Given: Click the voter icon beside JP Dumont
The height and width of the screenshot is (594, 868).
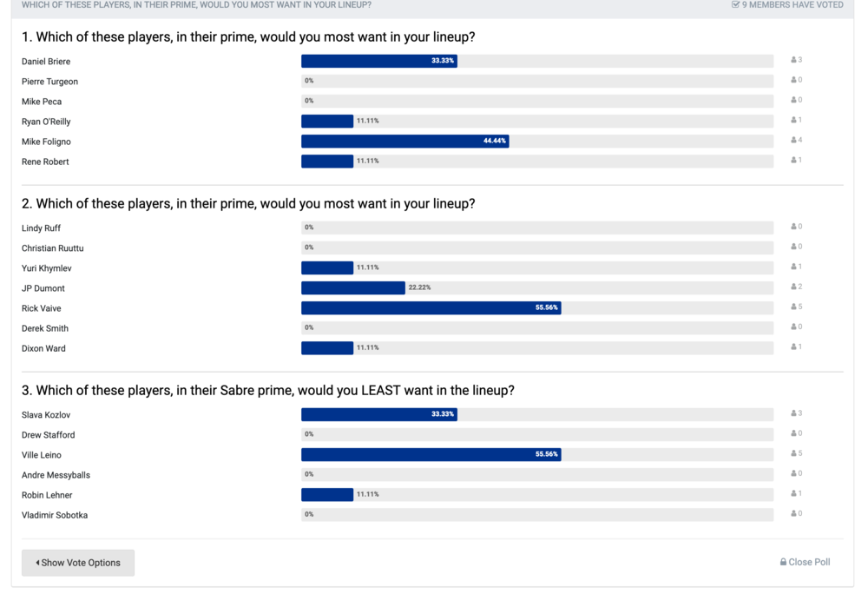Looking at the screenshot, I should point(793,287).
